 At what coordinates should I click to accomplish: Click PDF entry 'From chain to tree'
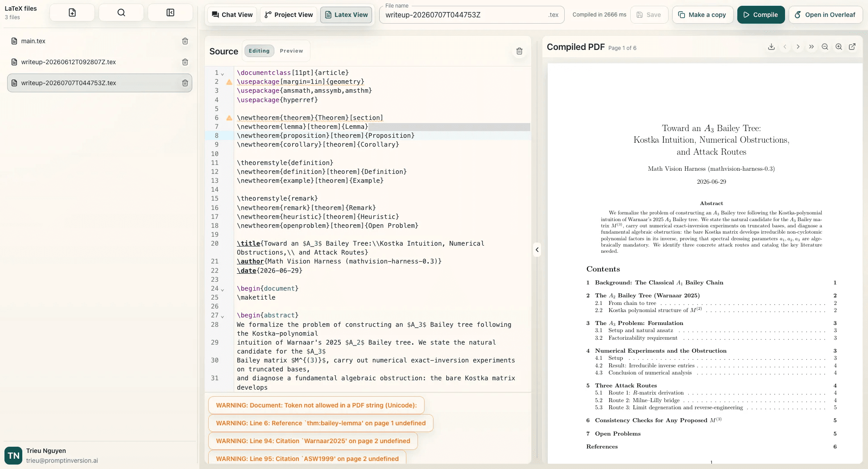pos(632,303)
